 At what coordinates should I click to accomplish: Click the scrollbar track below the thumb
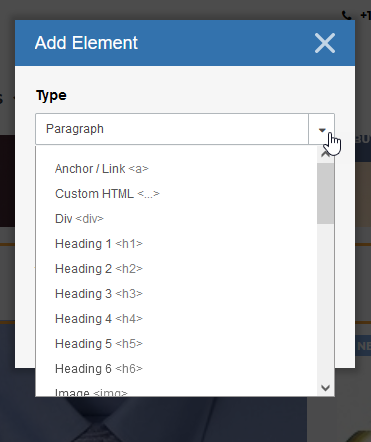coord(325,302)
